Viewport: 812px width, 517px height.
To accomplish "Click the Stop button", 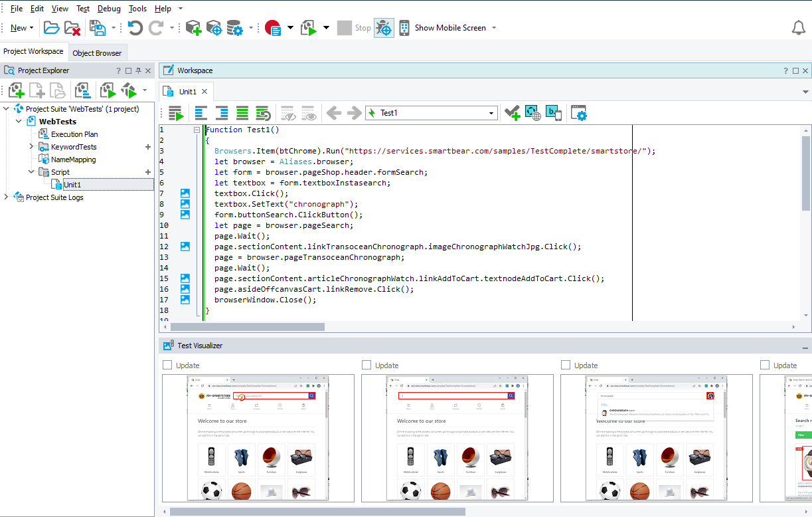I will tap(345, 27).
